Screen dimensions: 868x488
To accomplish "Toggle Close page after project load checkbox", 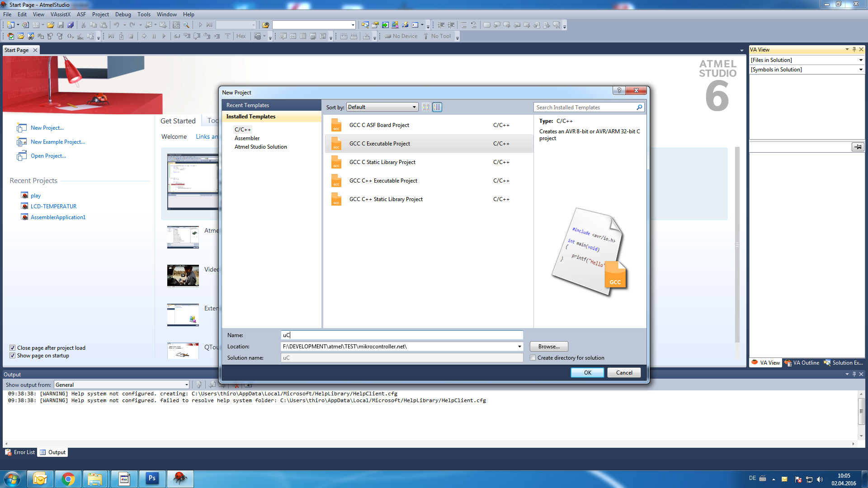I will coord(13,348).
